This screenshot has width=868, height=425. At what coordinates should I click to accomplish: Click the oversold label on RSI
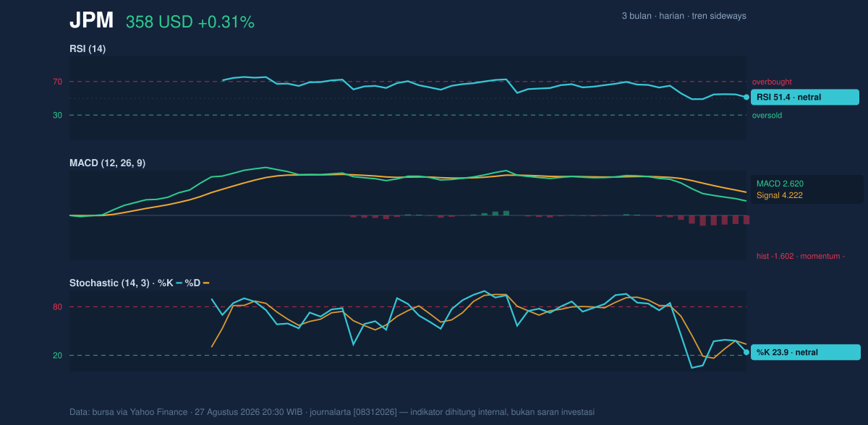[x=767, y=116]
